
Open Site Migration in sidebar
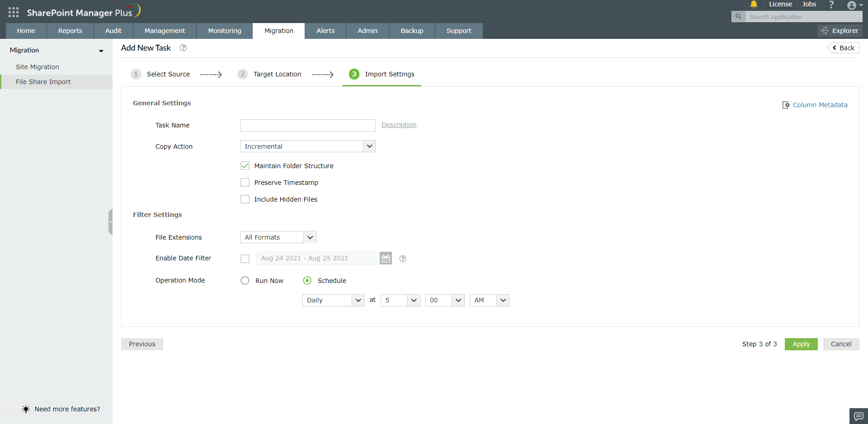click(x=38, y=67)
